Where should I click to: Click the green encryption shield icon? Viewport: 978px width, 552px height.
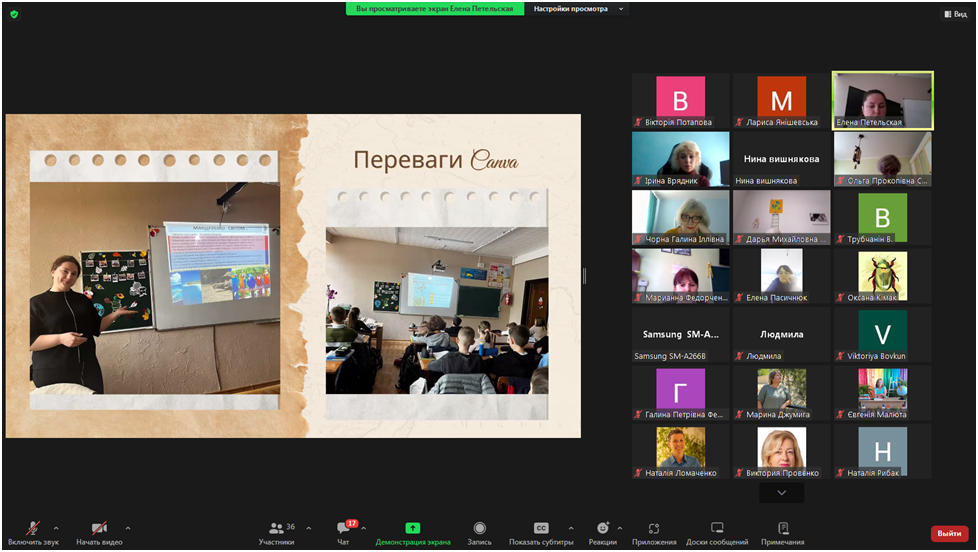coord(14,14)
